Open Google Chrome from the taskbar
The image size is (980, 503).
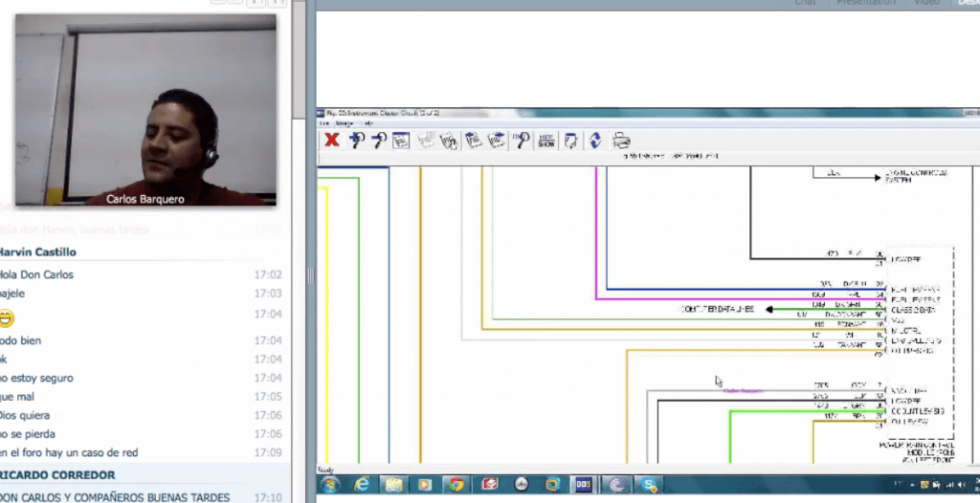pyautogui.click(x=457, y=485)
